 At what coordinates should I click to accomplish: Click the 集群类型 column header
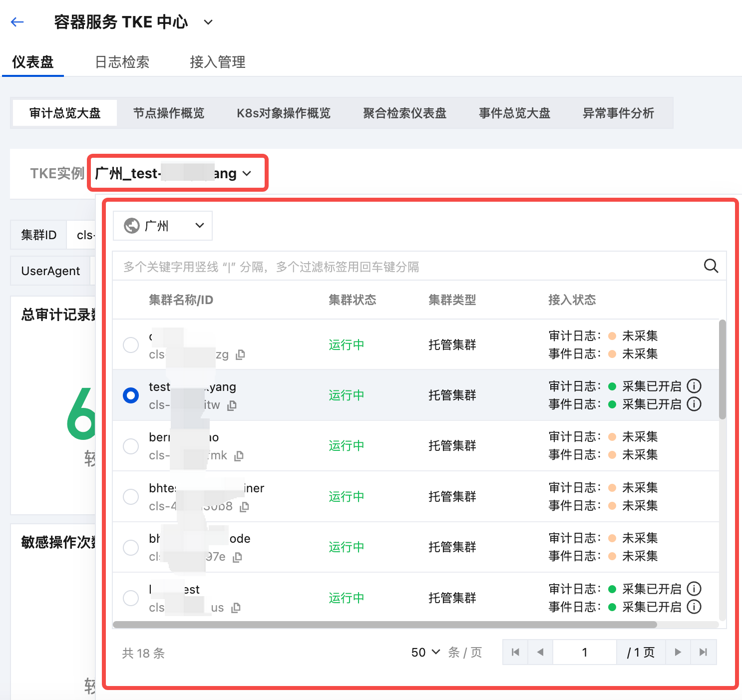click(x=452, y=300)
